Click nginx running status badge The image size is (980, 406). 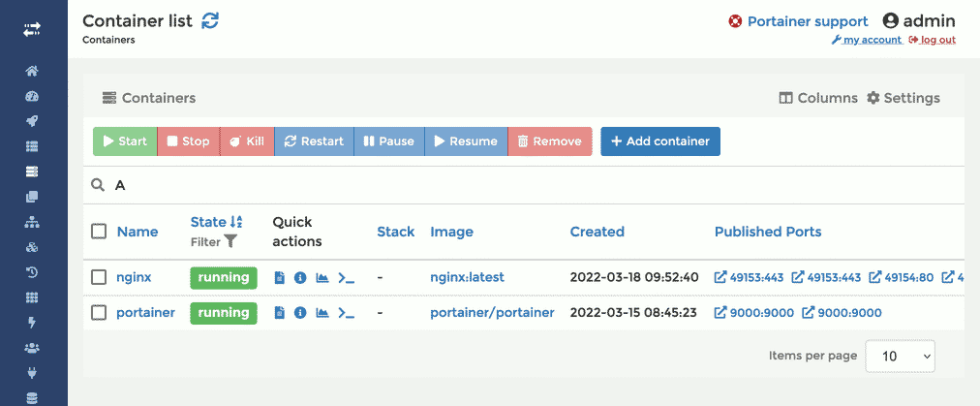224,277
